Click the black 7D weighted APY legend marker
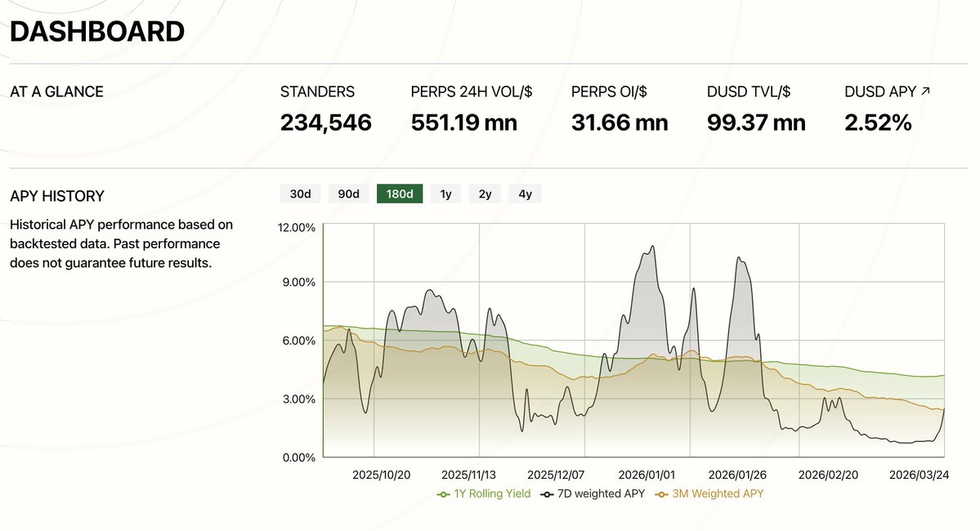980x531 pixels. (x=548, y=494)
